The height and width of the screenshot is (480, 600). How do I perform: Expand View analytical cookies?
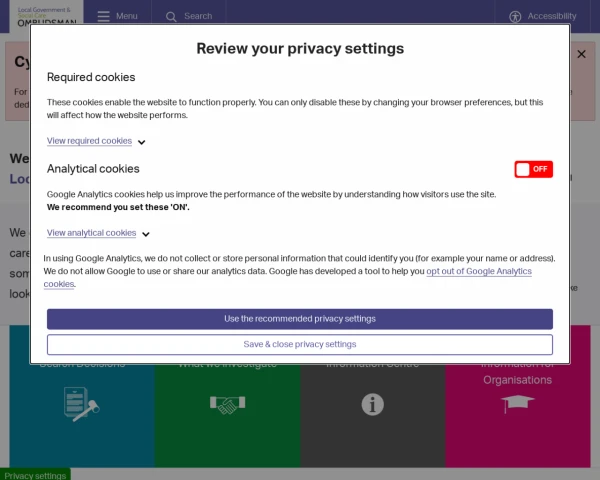(x=91, y=233)
